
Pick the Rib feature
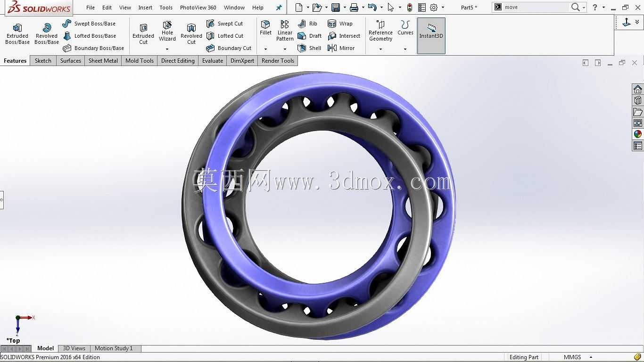pos(308,24)
